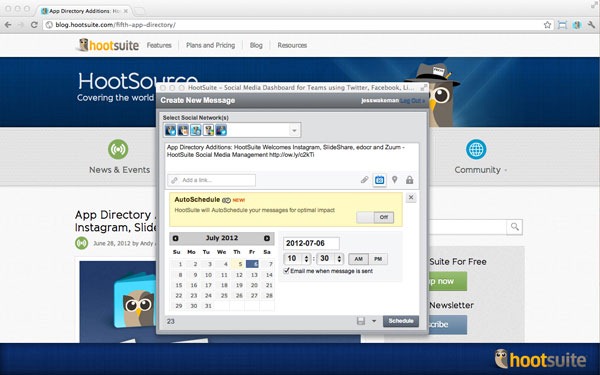Select AM for the scheduled time

click(358, 259)
